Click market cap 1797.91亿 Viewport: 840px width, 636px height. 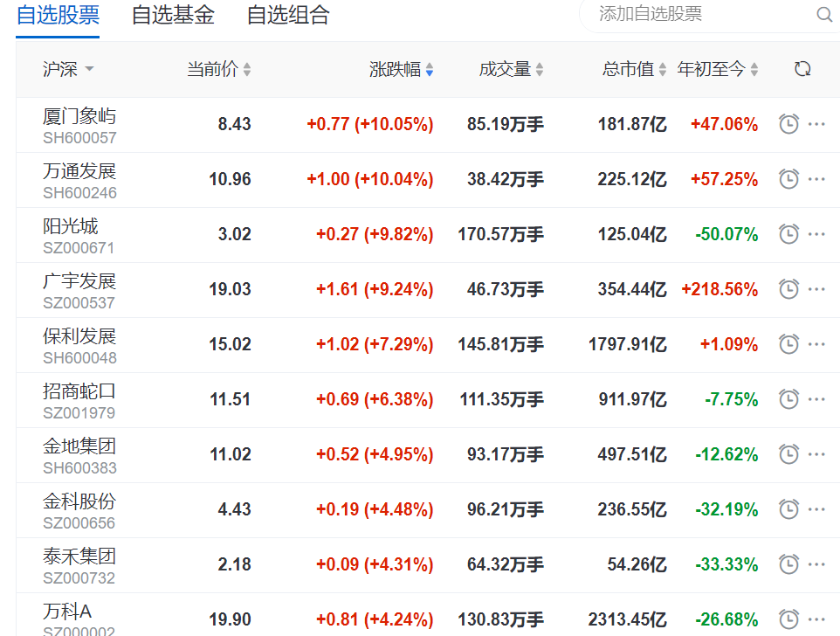(627, 344)
